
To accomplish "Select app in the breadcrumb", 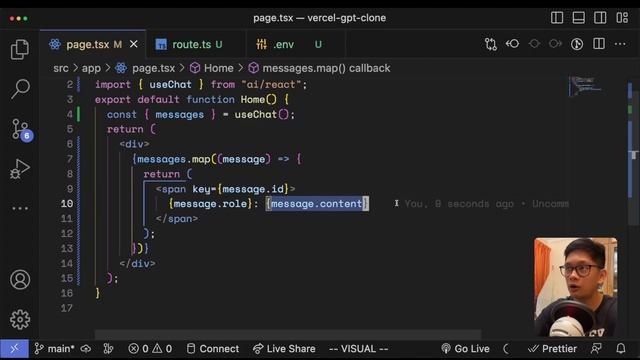I will (x=91, y=68).
